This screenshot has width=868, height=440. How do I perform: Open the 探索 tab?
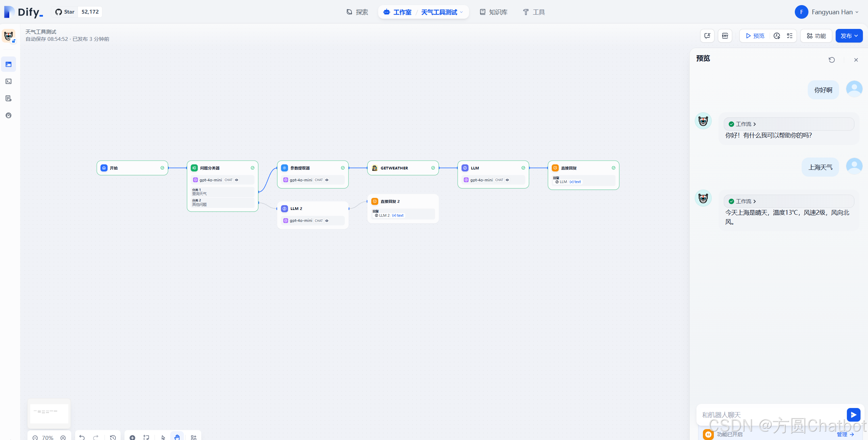pyautogui.click(x=357, y=12)
